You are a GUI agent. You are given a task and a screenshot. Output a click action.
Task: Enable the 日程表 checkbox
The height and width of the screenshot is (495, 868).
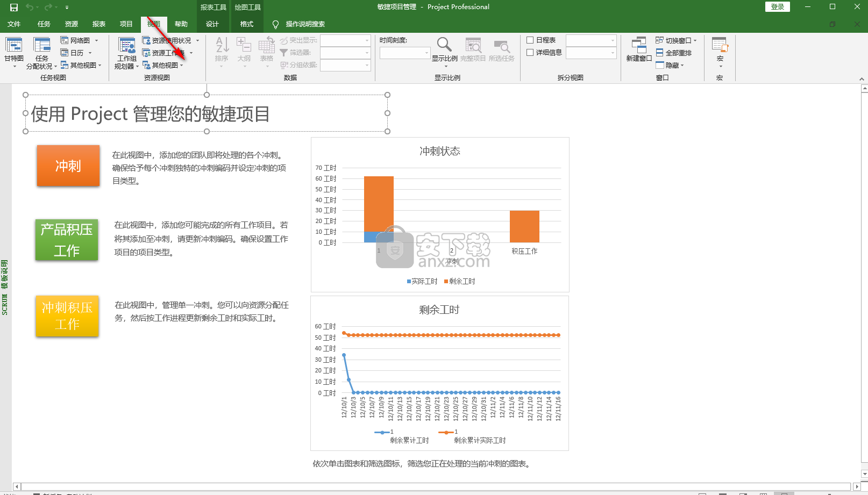[x=530, y=40]
